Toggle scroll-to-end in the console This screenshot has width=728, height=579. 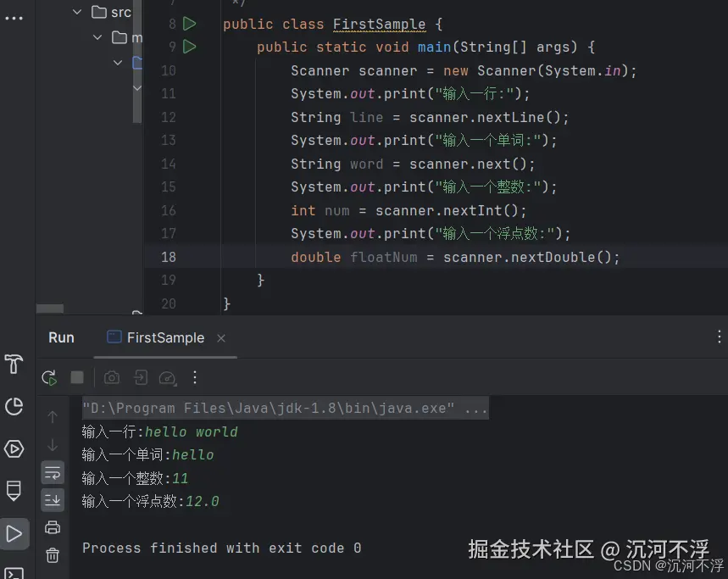pos(53,499)
